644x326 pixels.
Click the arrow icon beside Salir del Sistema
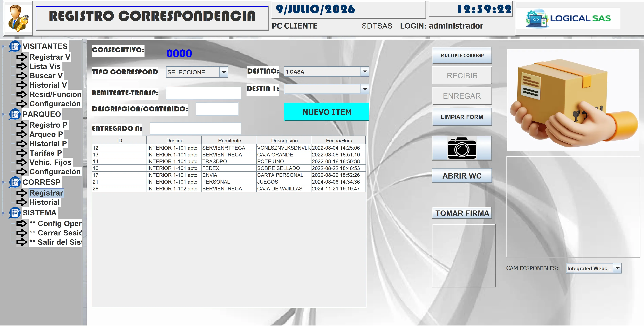tap(22, 242)
